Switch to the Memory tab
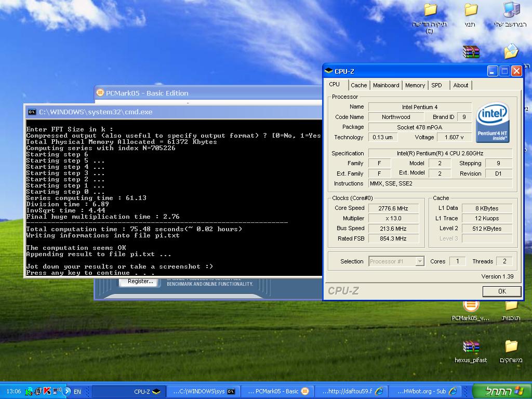The image size is (532, 399). click(415, 85)
